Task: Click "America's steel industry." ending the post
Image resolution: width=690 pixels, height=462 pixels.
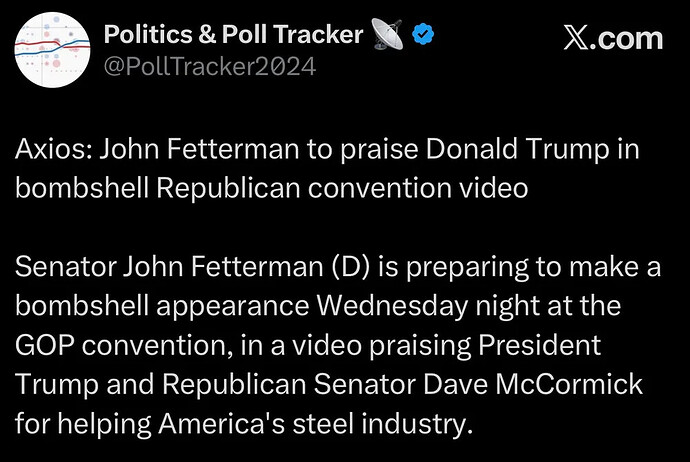Action: coord(316,423)
